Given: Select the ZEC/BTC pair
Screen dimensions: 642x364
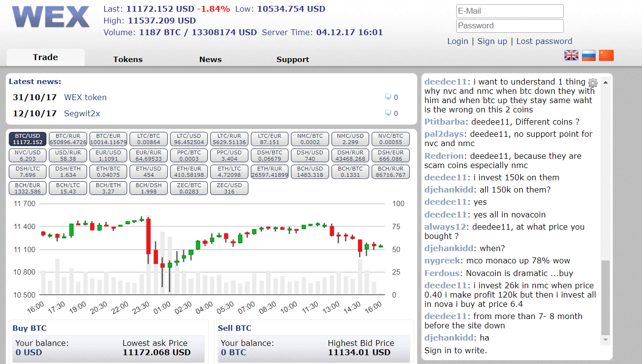Looking at the screenshot, I should [189, 188].
